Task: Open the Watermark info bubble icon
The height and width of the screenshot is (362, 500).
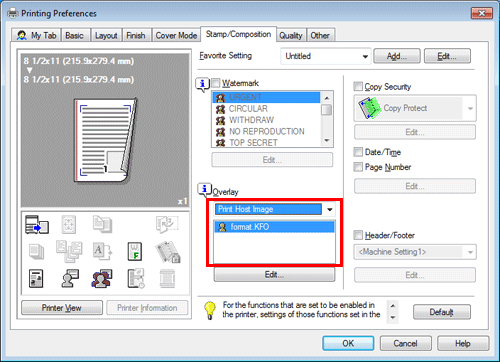Action: [x=202, y=84]
